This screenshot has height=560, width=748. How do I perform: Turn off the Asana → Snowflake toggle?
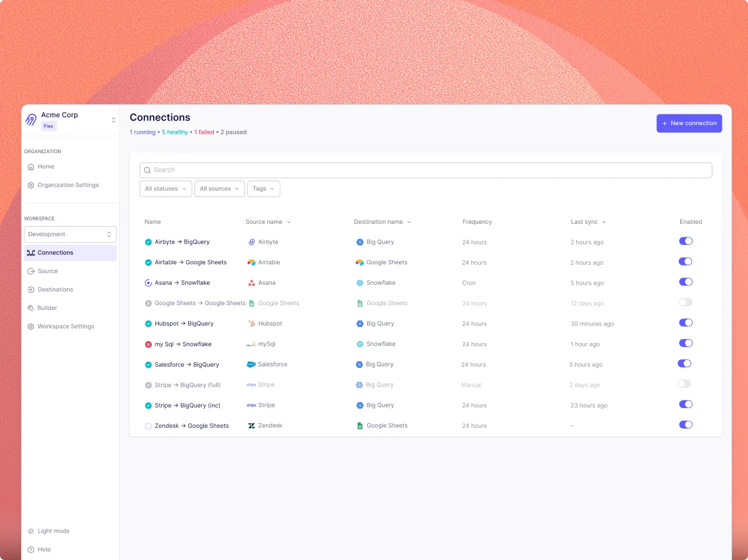point(685,282)
